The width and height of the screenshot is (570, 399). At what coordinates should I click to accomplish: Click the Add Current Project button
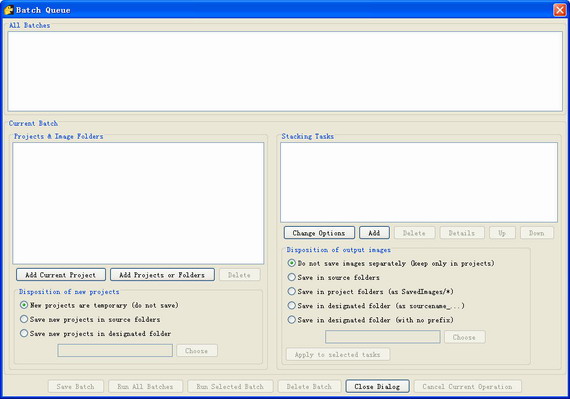61,275
